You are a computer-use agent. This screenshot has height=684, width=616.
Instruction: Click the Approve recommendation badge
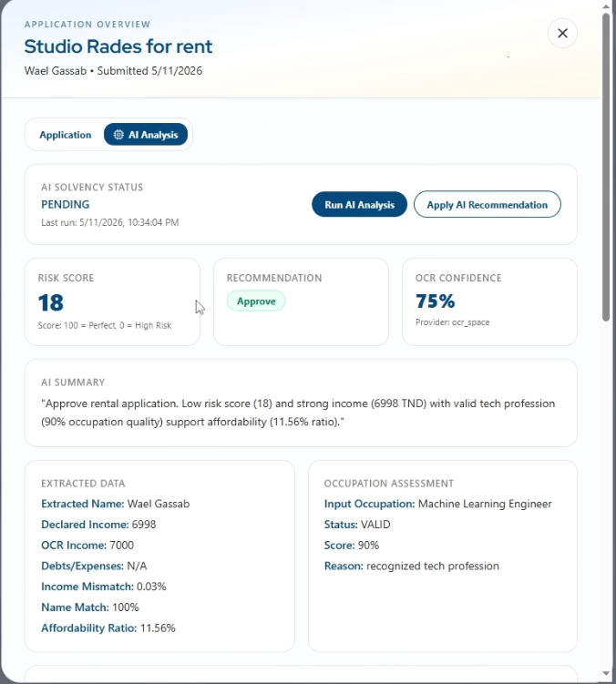(256, 301)
